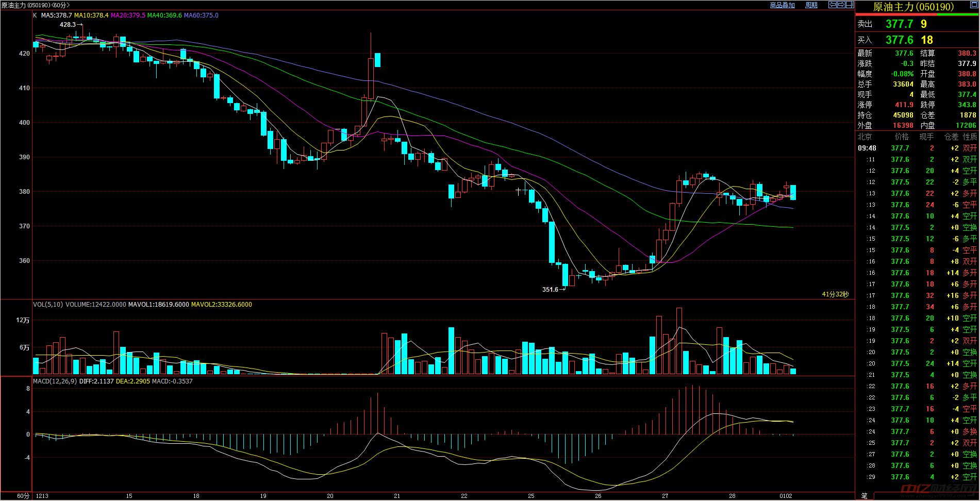Click the 12万 volume axis label
Image resolution: width=980 pixels, height=501 pixels.
point(23,320)
